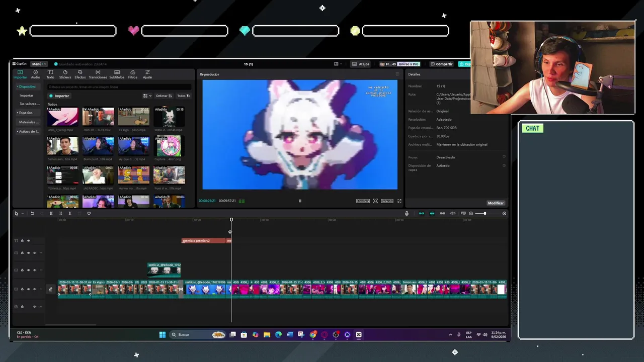Click the Modificar button
The image size is (644, 362).
click(x=496, y=203)
